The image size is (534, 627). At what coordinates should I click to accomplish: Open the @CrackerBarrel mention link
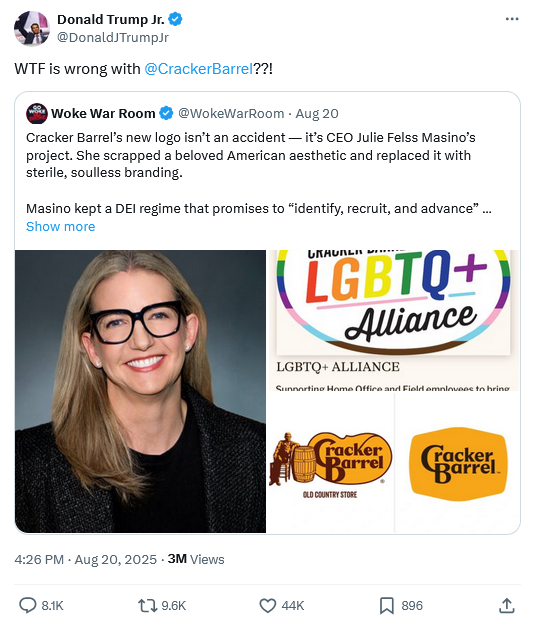click(198, 69)
